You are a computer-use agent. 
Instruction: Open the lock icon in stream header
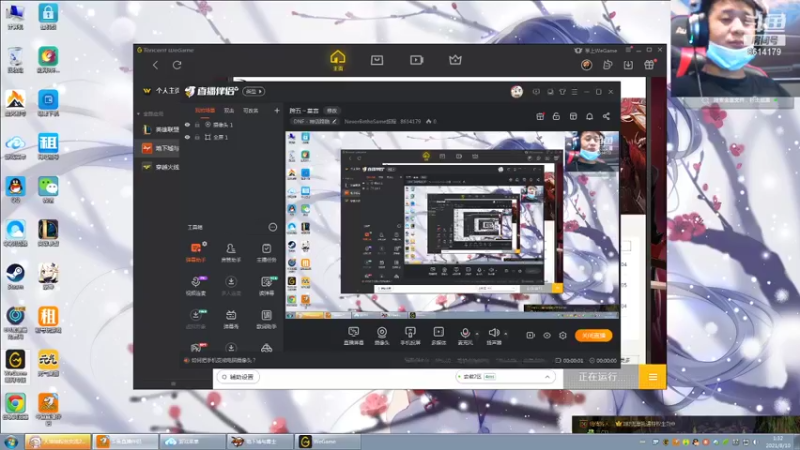tap(556, 116)
